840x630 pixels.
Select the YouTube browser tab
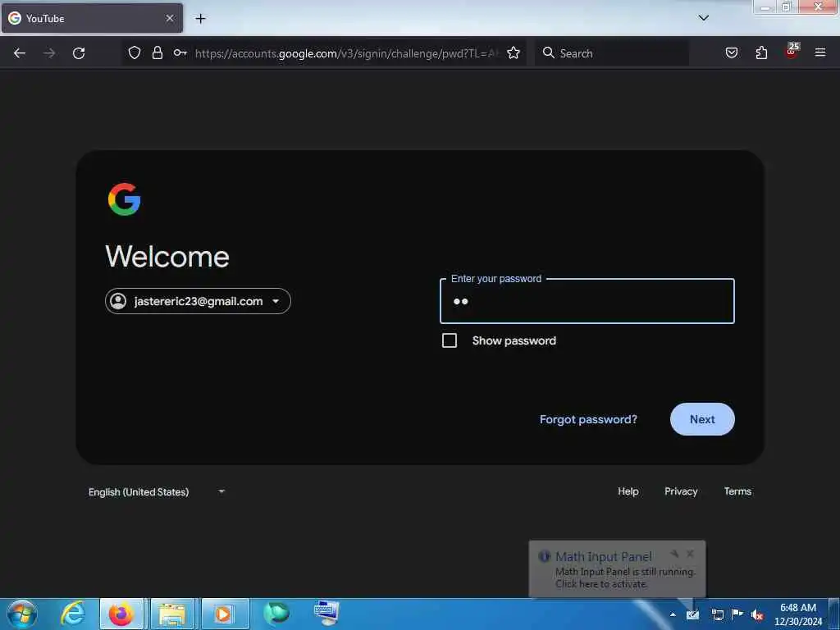click(x=92, y=18)
